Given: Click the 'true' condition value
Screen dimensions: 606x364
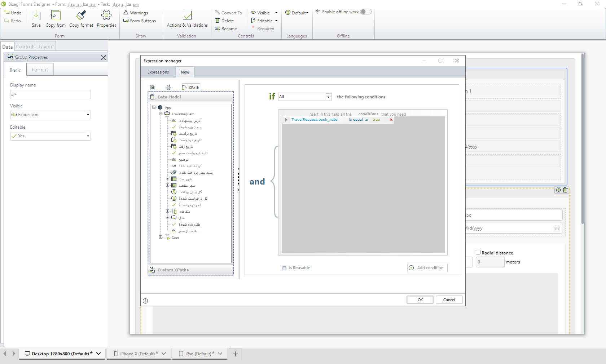Looking at the screenshot, I should pos(376,120).
